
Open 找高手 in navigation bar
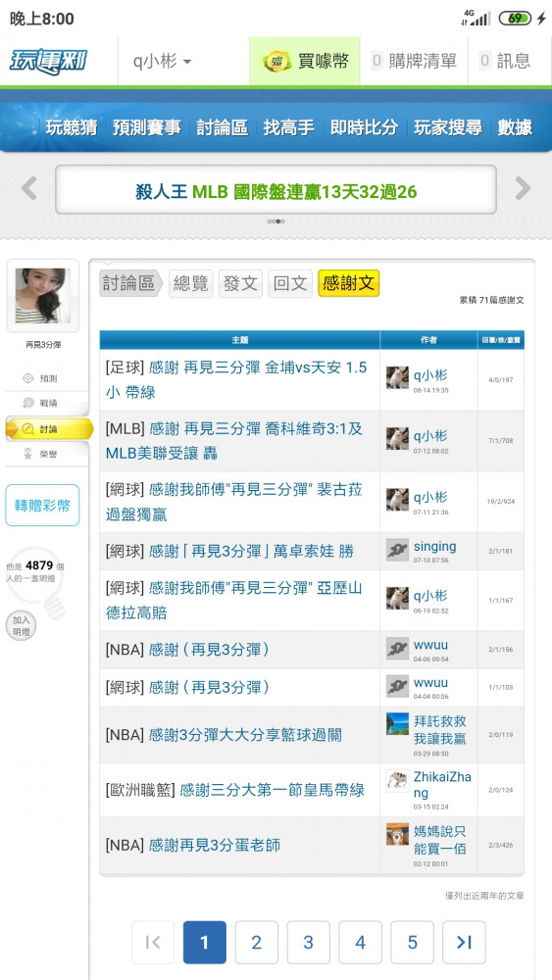[x=289, y=127]
